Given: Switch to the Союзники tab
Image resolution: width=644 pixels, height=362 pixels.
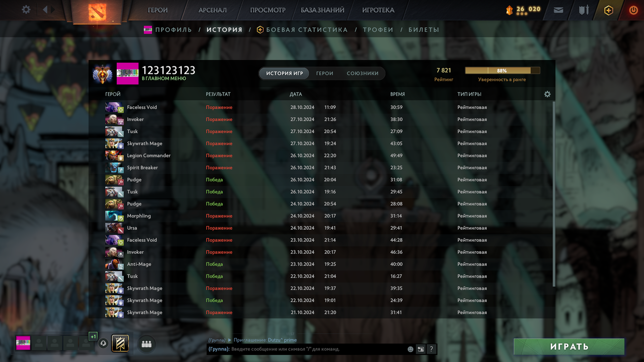Looking at the screenshot, I should 362,73.
